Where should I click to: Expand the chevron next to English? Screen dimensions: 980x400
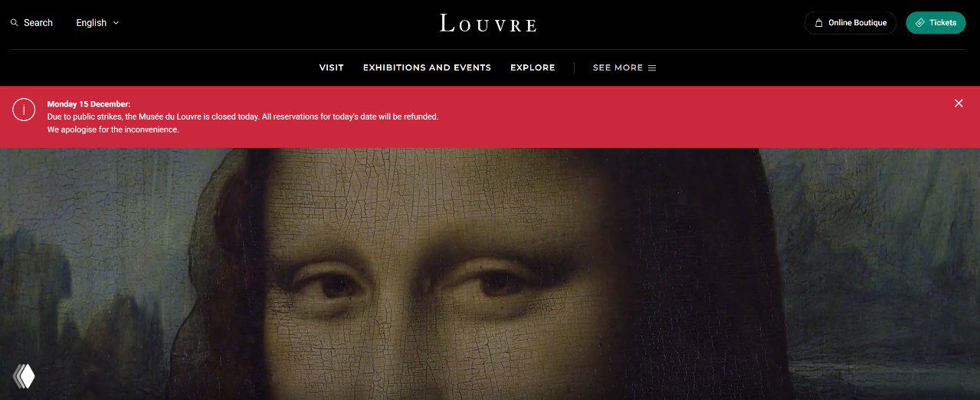(116, 23)
